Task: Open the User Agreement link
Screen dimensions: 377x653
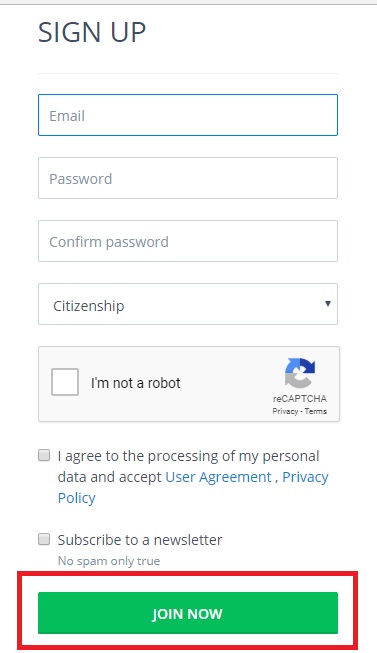Action: click(x=218, y=477)
